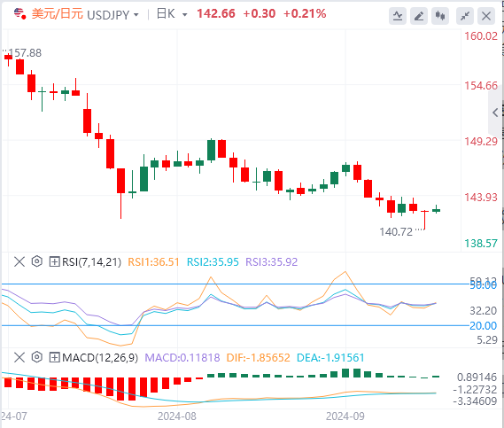The image size is (504, 428).
Task: Click the DIF:-1.85652 value label
Action: 258,358
